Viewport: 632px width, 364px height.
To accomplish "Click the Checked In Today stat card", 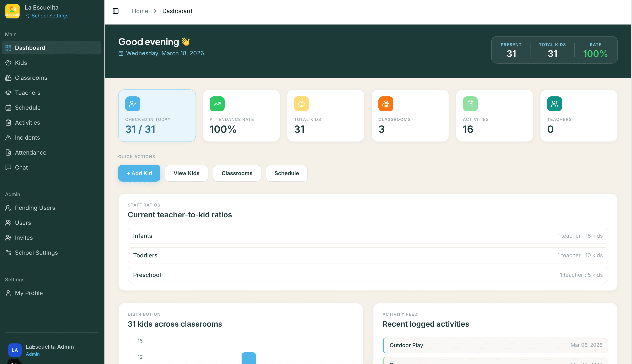I will [157, 116].
